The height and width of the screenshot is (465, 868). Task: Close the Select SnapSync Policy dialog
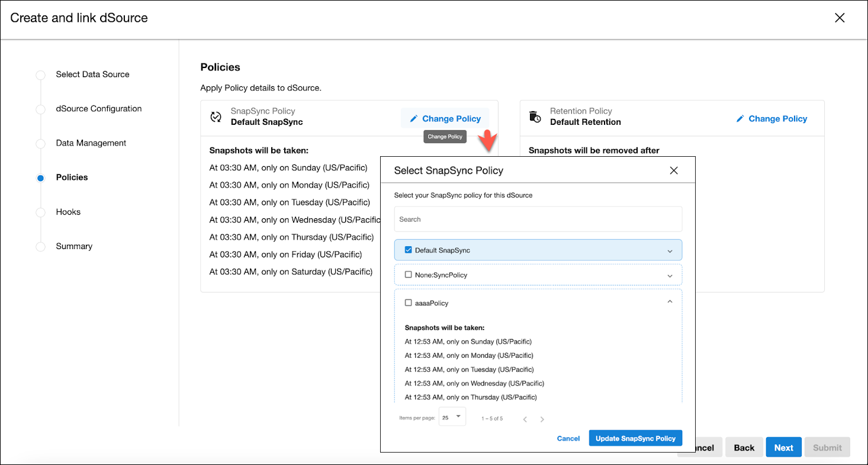click(x=673, y=170)
